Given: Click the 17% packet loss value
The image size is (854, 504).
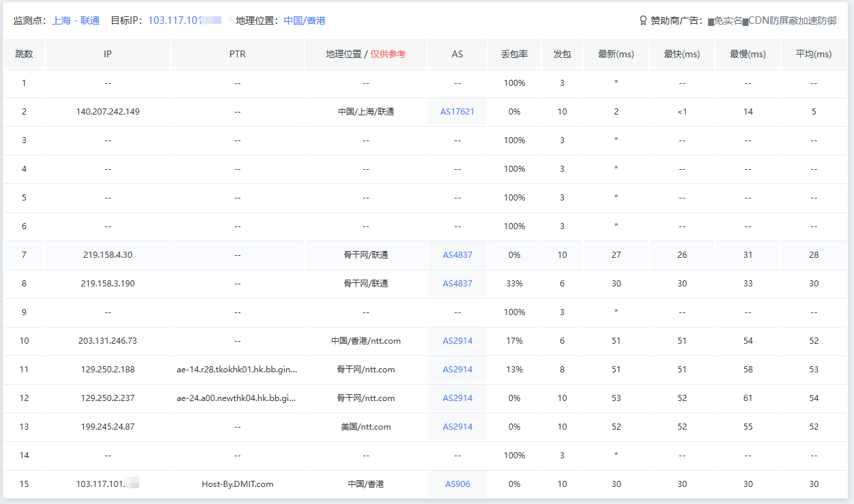Looking at the screenshot, I should (514, 341).
